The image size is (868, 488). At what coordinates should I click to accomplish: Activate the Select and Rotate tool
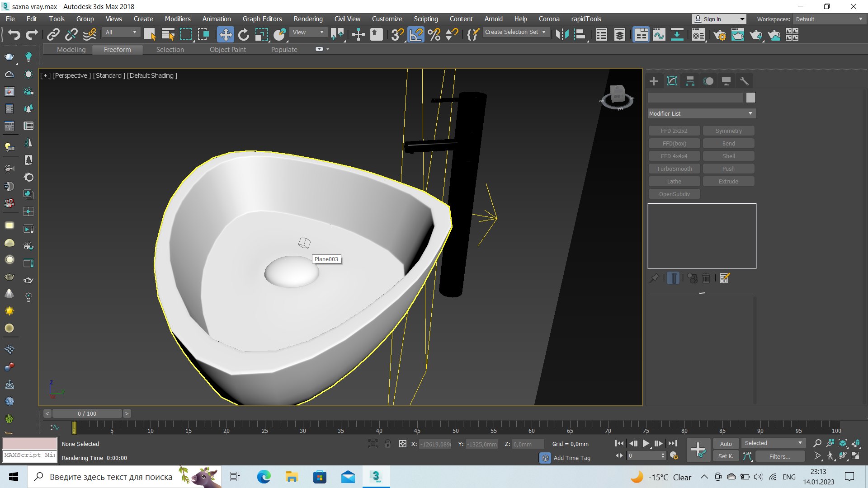click(244, 35)
